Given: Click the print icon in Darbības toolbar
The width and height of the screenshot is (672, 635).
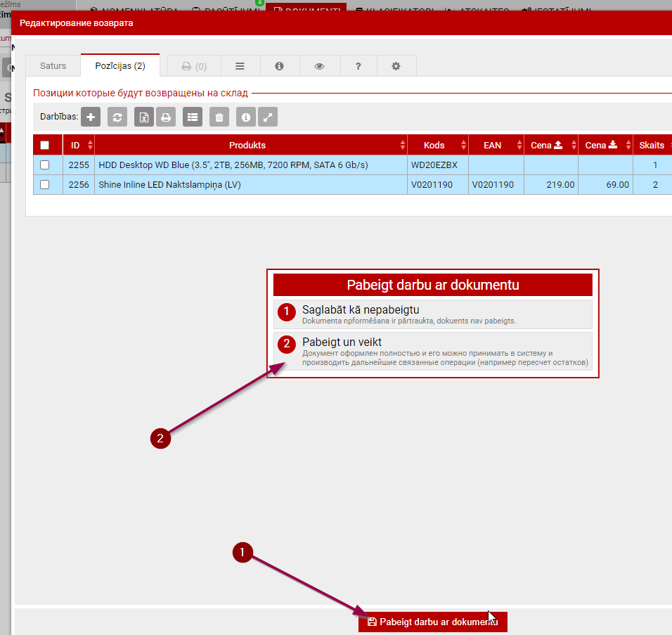Looking at the screenshot, I should click(165, 117).
